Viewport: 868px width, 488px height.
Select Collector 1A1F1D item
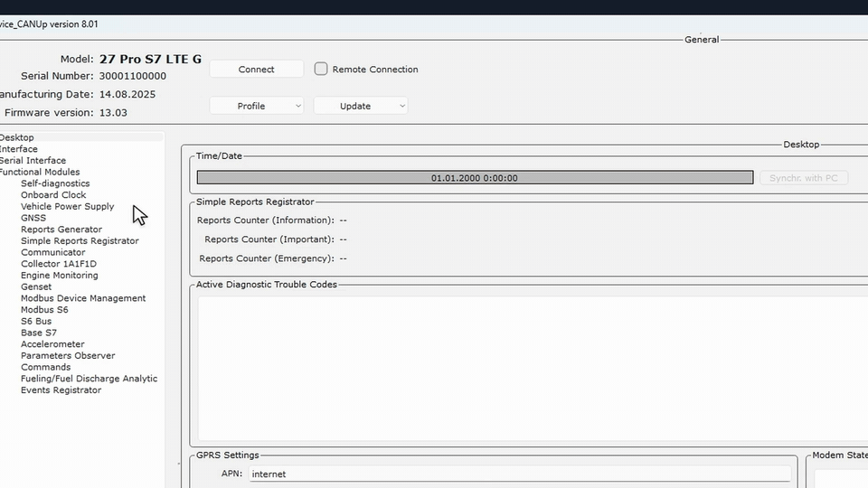tap(58, 264)
